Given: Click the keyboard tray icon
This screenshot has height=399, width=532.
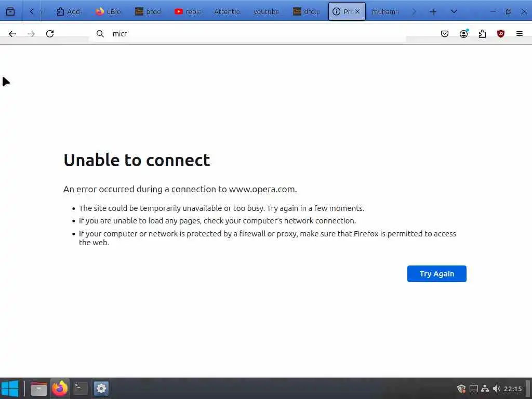Looking at the screenshot, I should tap(474, 389).
